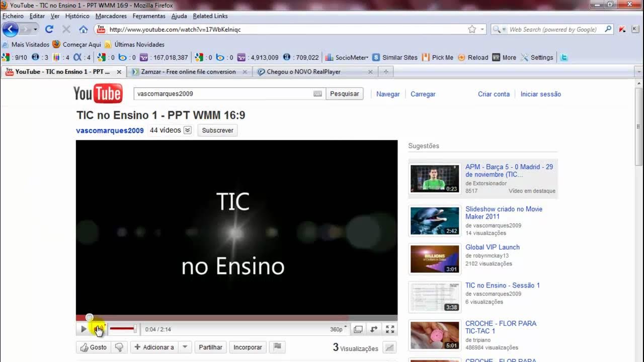Click the search magnifier icon in the toolbar

coord(608,29)
